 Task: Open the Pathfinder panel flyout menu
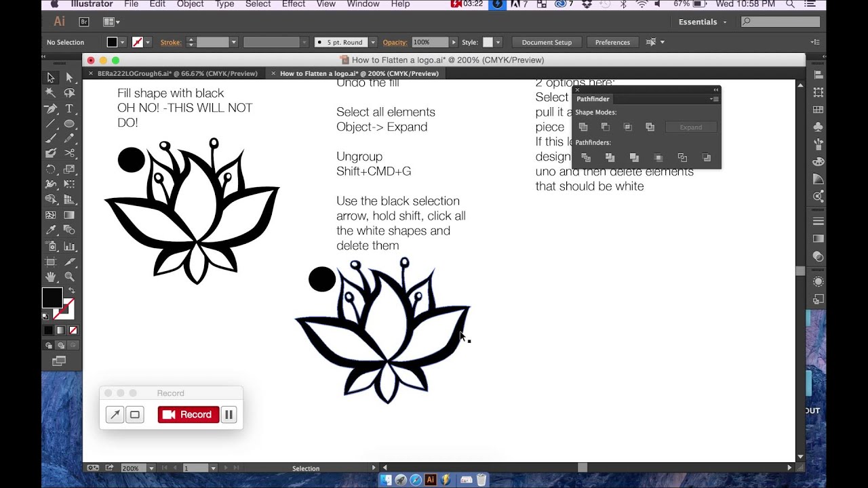click(714, 99)
